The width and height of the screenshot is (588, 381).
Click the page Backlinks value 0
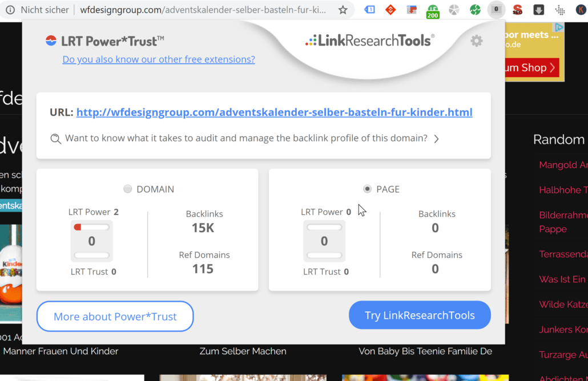435,228
